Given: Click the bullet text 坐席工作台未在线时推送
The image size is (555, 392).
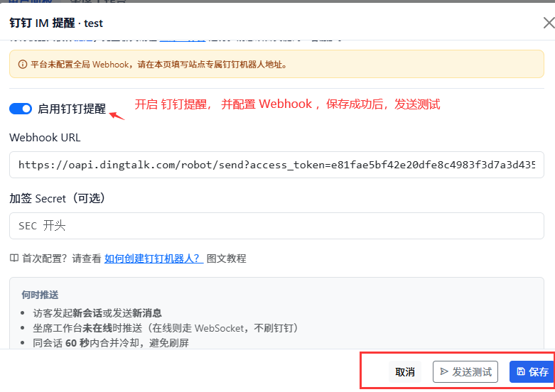Looking at the screenshot, I should (87, 328).
